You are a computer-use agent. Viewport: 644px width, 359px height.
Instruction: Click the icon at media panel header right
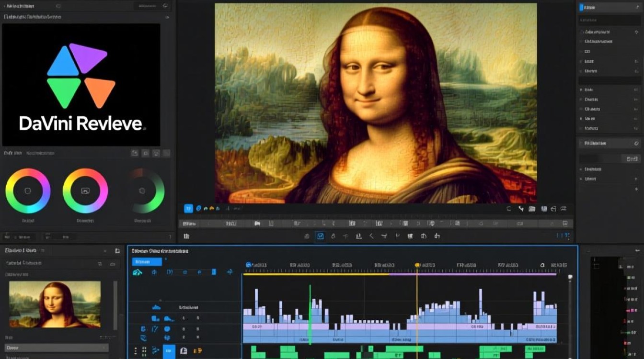(x=166, y=6)
